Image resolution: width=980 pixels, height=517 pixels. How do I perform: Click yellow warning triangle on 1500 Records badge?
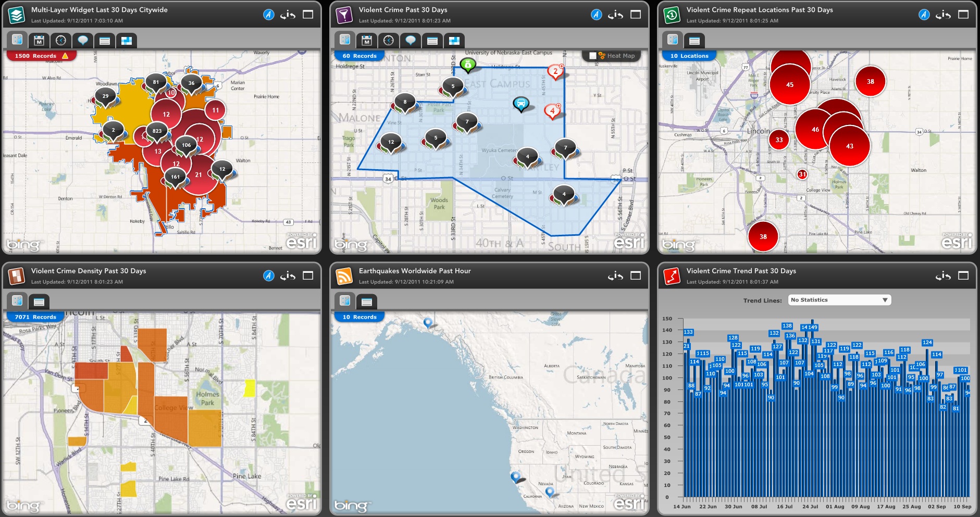tap(65, 56)
